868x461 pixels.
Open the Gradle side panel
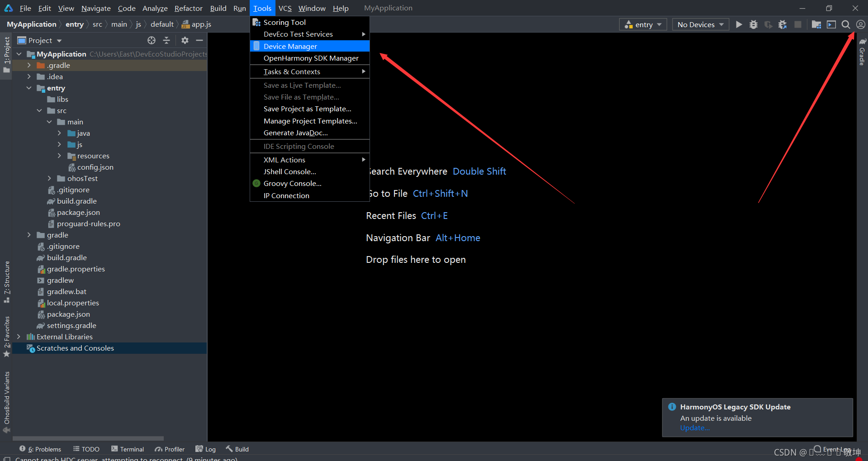pyautogui.click(x=862, y=52)
